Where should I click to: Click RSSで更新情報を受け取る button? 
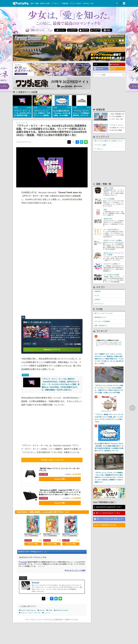point(109,525)
